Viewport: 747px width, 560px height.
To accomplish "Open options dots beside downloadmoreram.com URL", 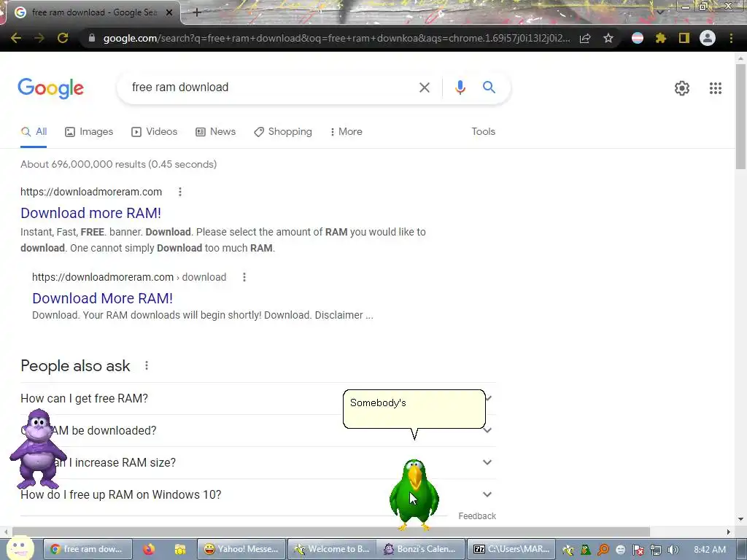I will (x=179, y=192).
